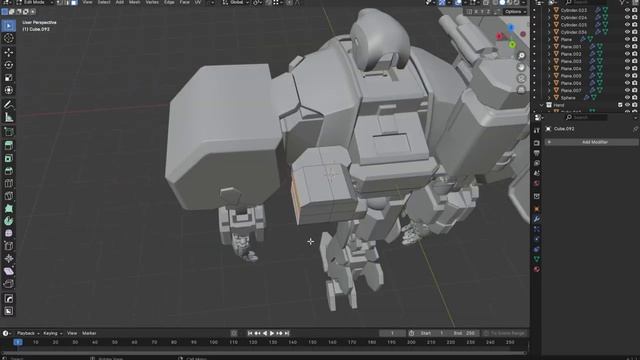
Task: Click the End frame field
Action: (464, 333)
